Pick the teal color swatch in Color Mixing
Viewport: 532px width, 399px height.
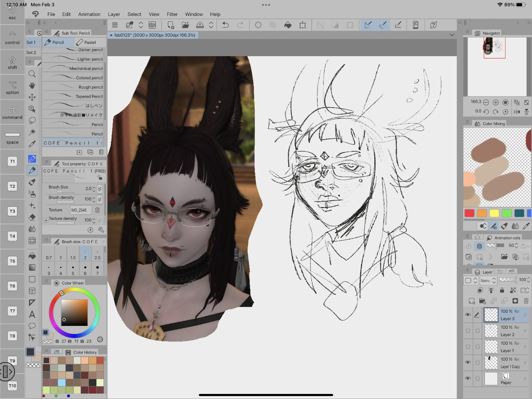pos(519,213)
